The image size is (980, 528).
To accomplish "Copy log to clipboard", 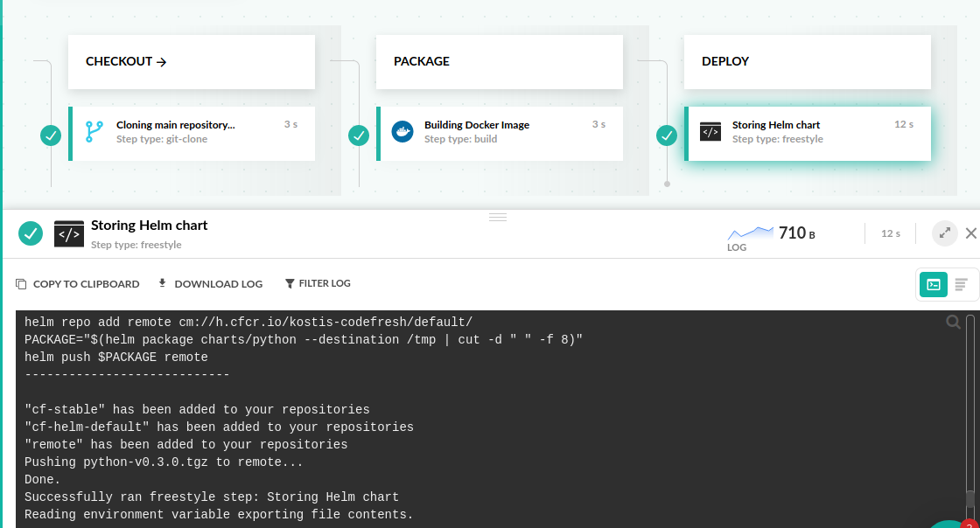I will tap(78, 283).
